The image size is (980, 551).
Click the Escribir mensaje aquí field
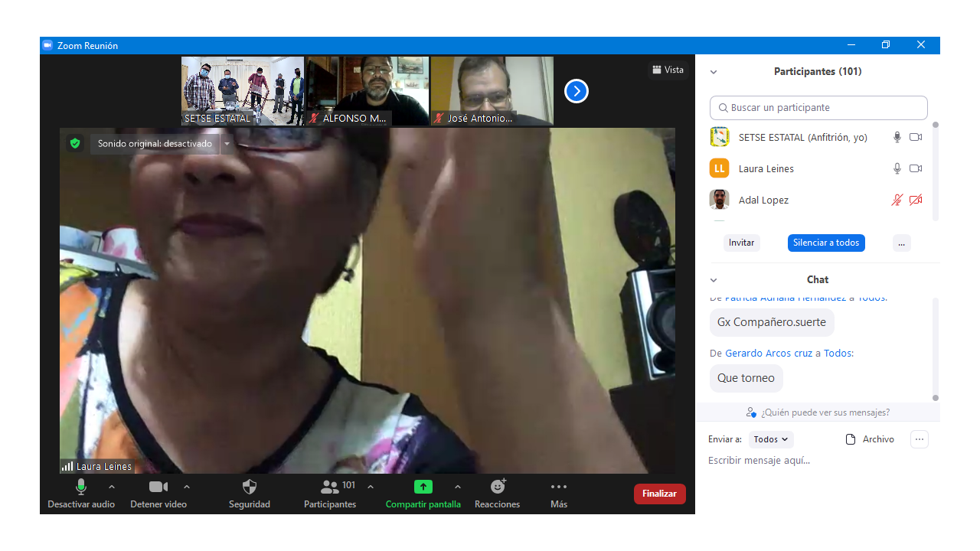817,461
